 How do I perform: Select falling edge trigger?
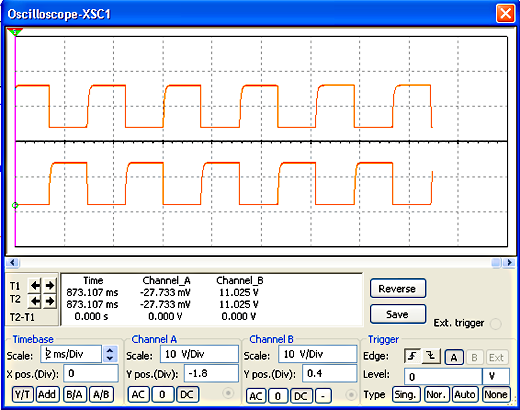click(431, 357)
